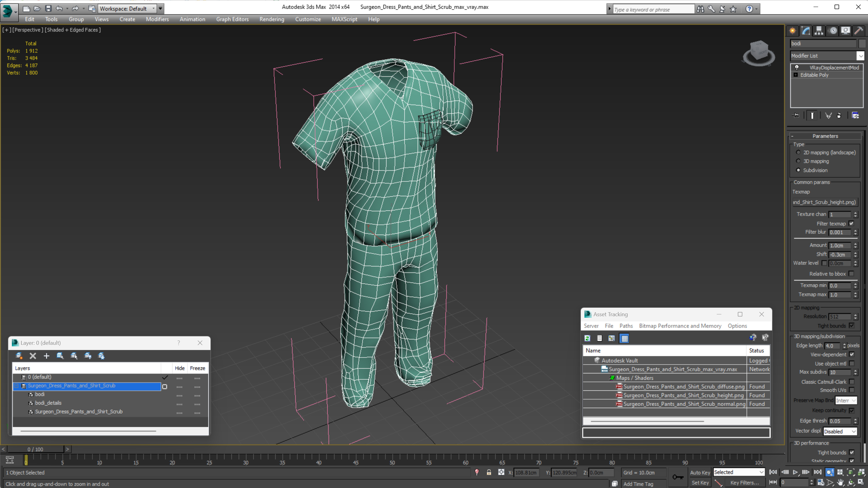Hide the bodi_details layer
This screenshot has height=488, width=868.
179,403
